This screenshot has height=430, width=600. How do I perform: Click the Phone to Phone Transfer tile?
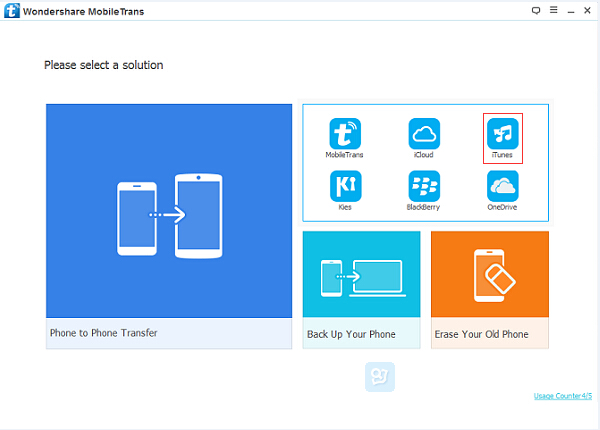click(169, 226)
